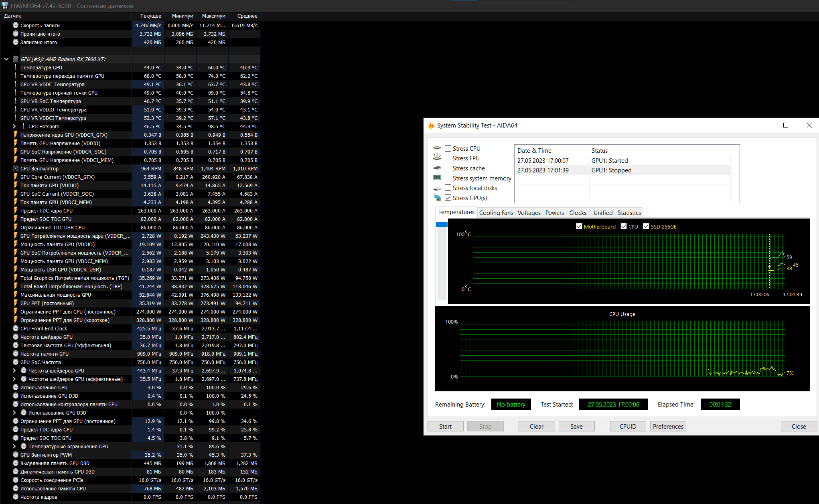Click the clock icon beside GPU Front End Clock

[x=16, y=328]
